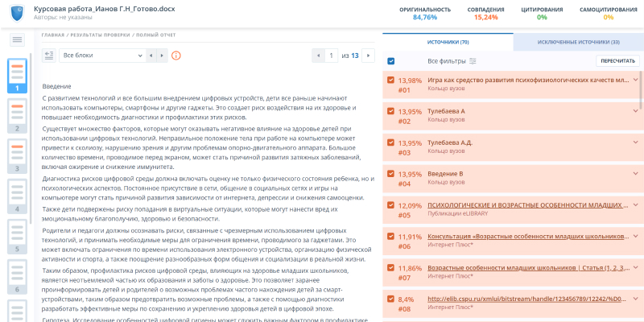The height and width of the screenshot is (322, 644).
Task: Click 'Результаты проверки' breadcrumb
Action: point(100,35)
